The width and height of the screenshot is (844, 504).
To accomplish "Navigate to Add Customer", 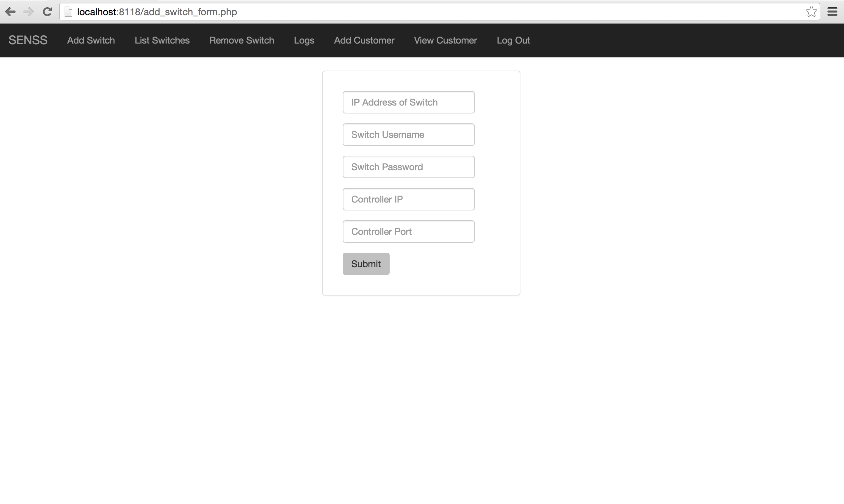I will click(364, 40).
